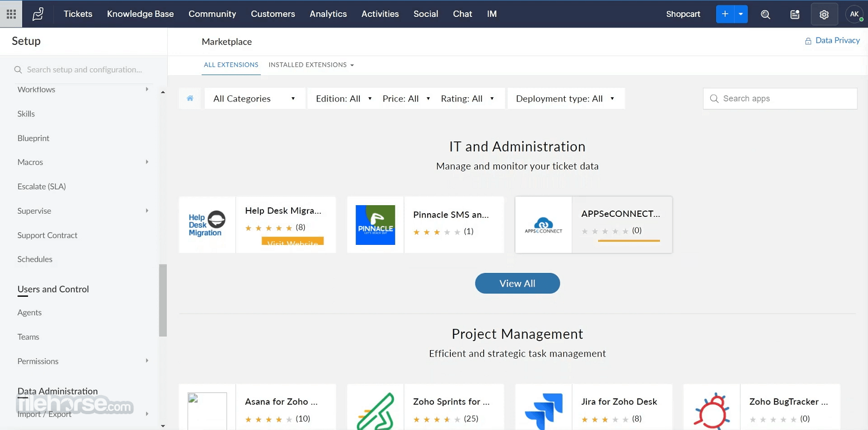This screenshot has height=430, width=868.
Task: Click the sidebar scroll-down arrow
Action: tap(163, 425)
